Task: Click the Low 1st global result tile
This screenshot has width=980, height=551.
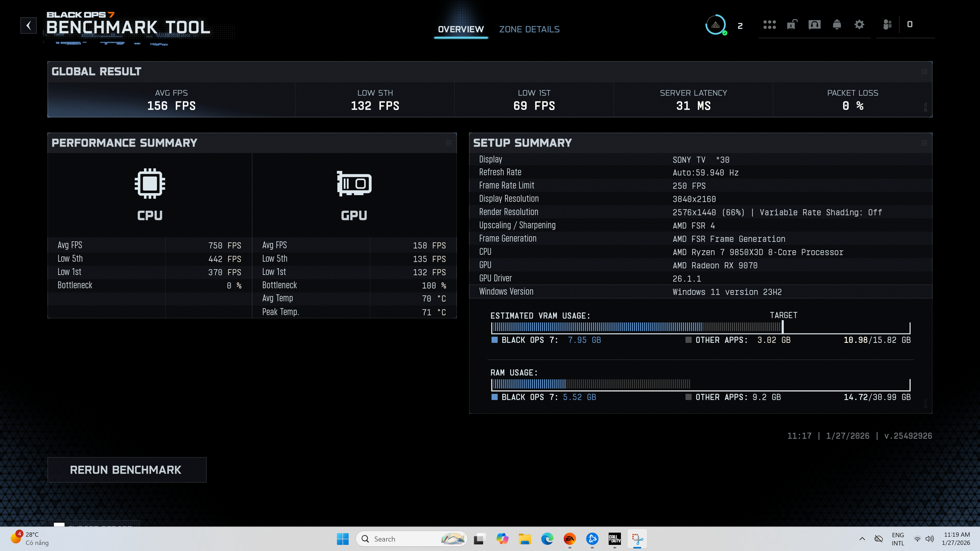Action: 534,100
